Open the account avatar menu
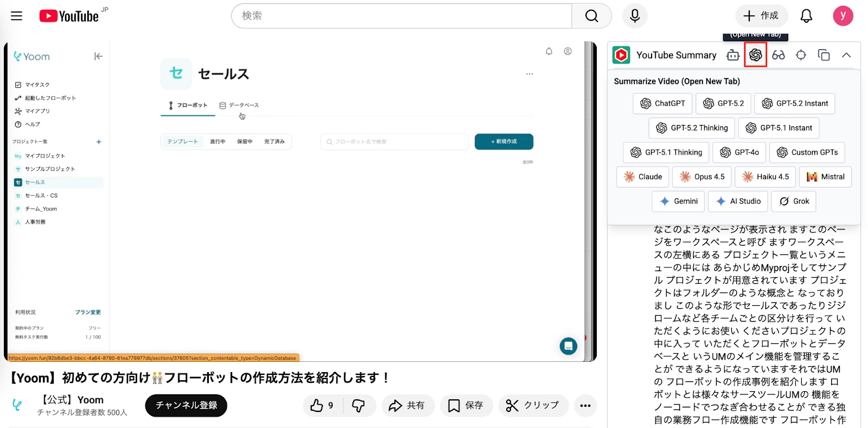Image resolution: width=868 pixels, height=428 pixels. (x=843, y=16)
